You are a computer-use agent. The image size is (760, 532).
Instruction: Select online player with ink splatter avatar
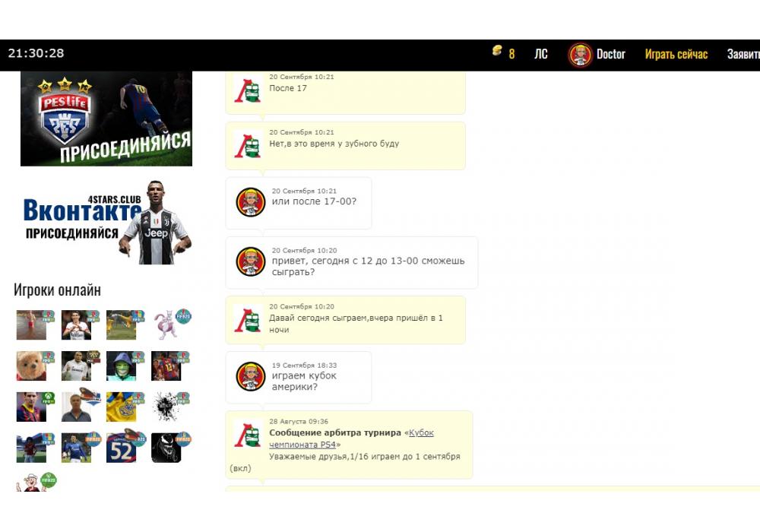point(166,407)
